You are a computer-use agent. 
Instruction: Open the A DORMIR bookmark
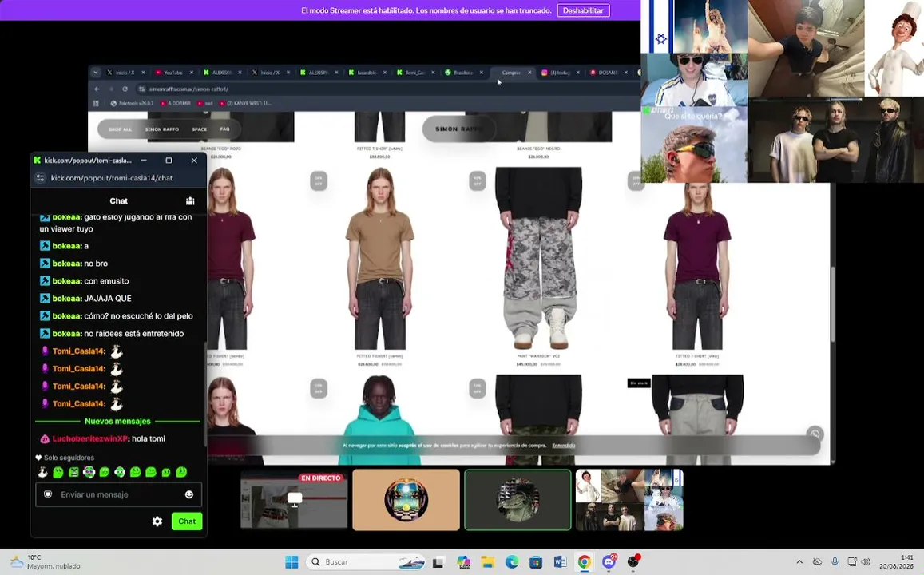point(175,103)
